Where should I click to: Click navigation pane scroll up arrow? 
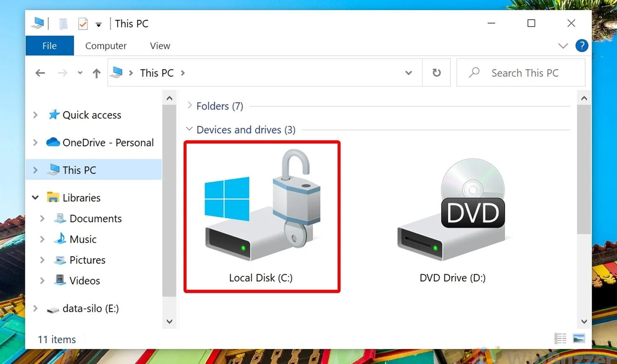[x=169, y=98]
